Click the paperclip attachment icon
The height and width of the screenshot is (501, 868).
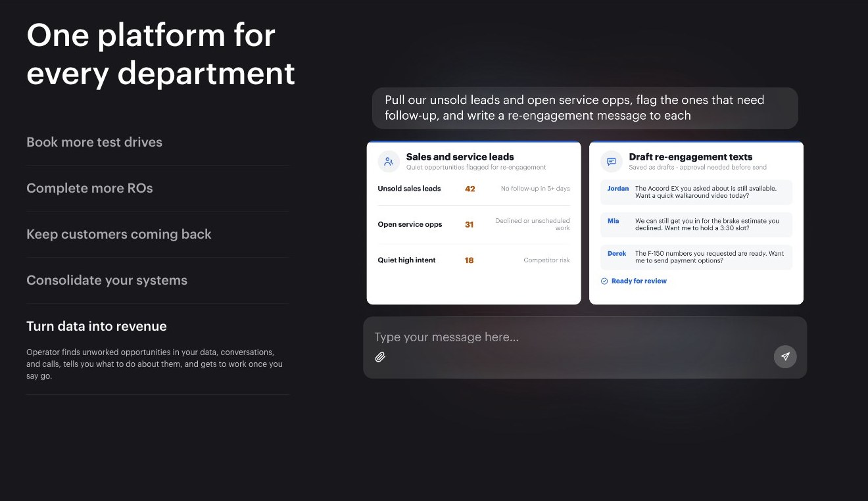(x=380, y=357)
